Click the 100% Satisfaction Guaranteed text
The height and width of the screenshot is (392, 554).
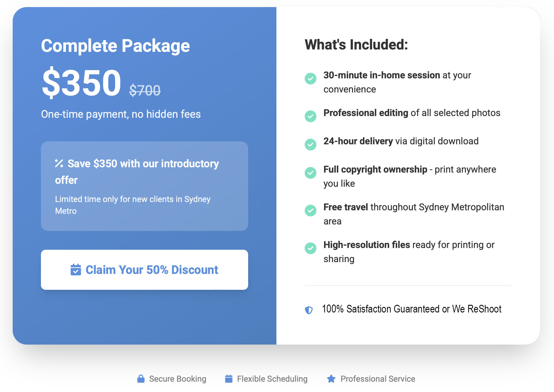pyautogui.click(x=412, y=309)
